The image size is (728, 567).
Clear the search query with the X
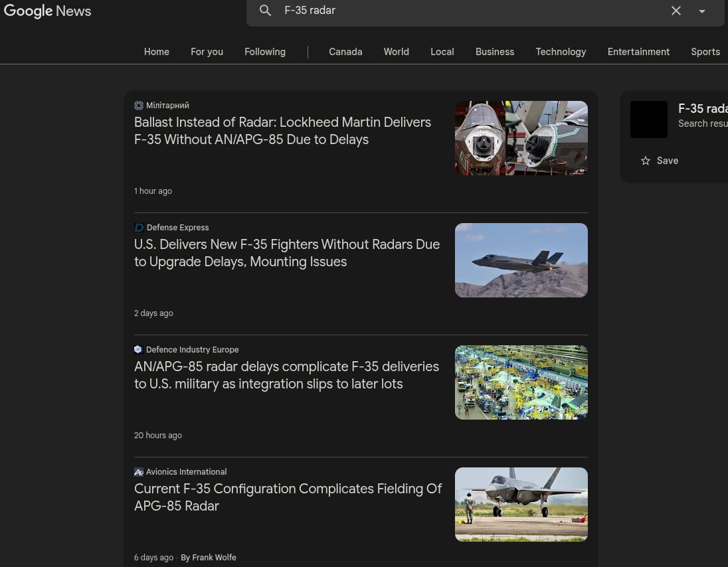pyautogui.click(x=676, y=11)
